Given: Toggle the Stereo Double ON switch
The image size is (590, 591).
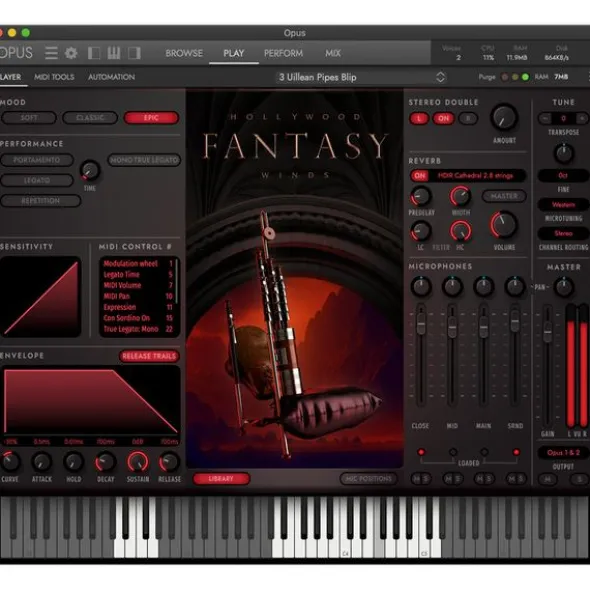Looking at the screenshot, I should 443,118.
